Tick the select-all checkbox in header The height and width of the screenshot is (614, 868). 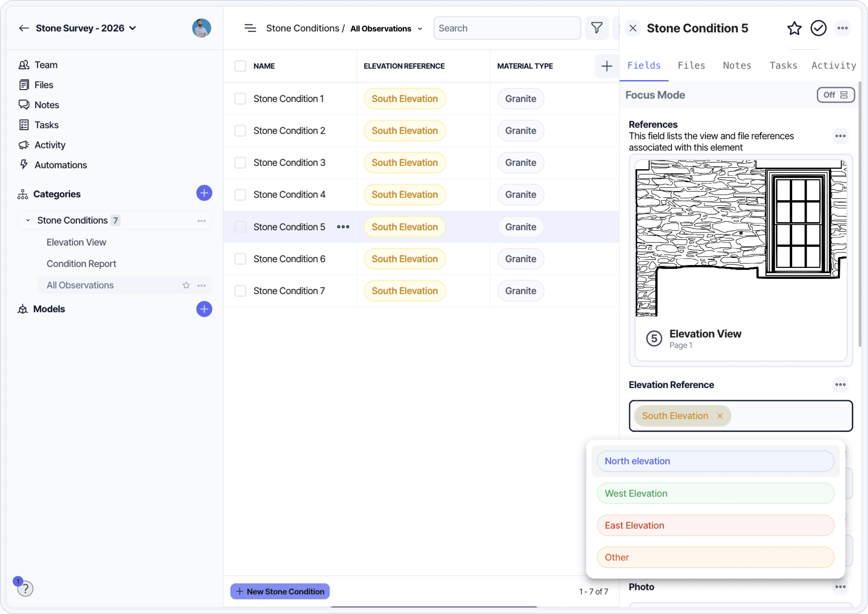point(240,66)
